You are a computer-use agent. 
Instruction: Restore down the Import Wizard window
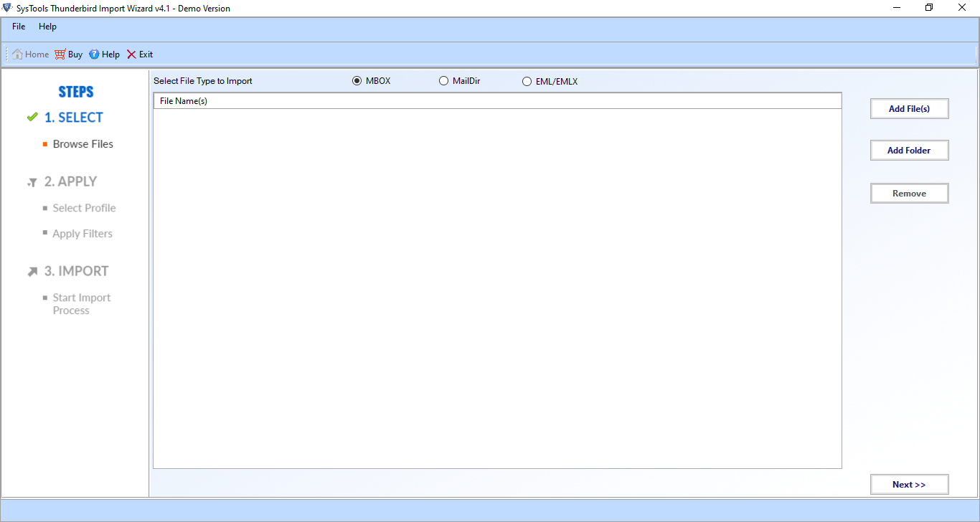point(929,8)
